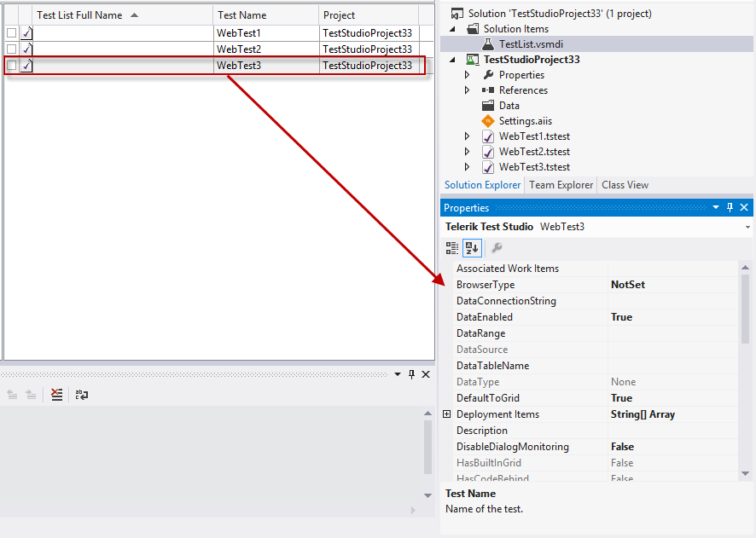Image resolution: width=756 pixels, height=538 pixels.
Task: Click the Properties grid scrollbar thumb
Action: (746, 309)
